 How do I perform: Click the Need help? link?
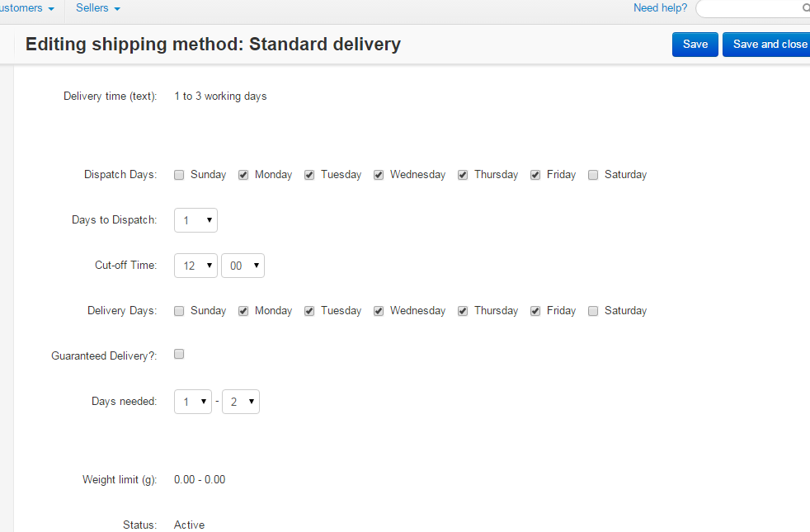pos(660,8)
